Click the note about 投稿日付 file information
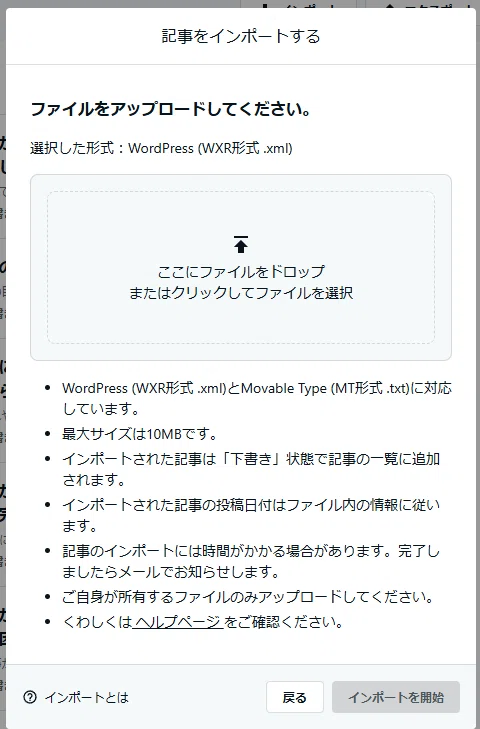This screenshot has width=480, height=729. pyautogui.click(x=252, y=515)
